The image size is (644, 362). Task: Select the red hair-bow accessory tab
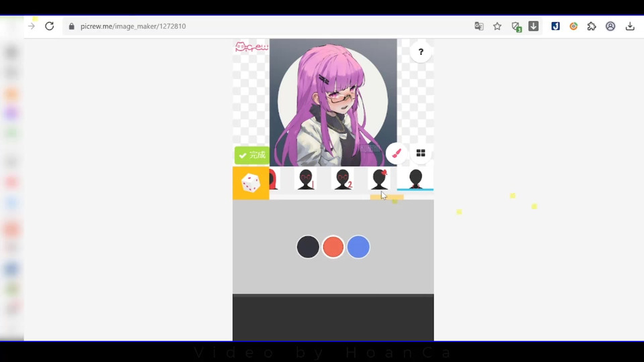tap(379, 179)
